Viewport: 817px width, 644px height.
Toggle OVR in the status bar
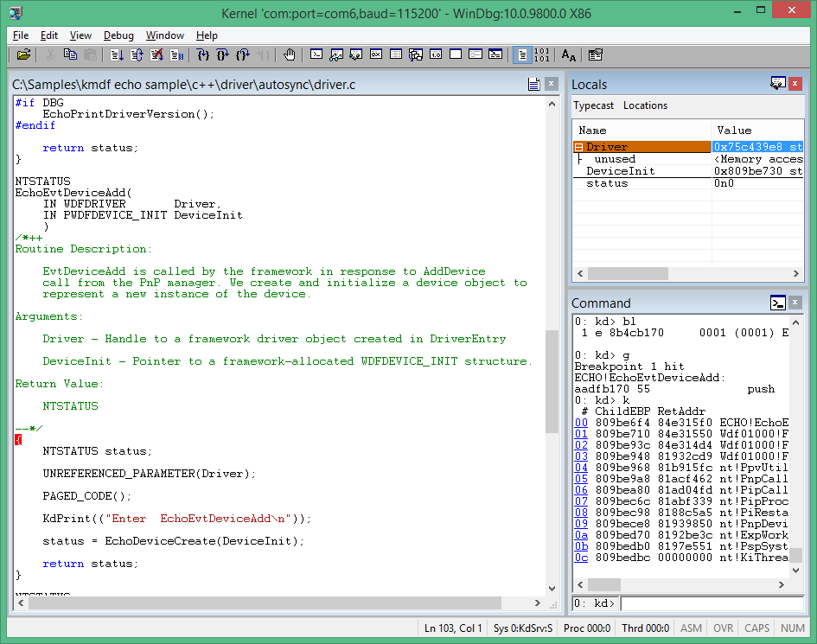click(x=723, y=628)
